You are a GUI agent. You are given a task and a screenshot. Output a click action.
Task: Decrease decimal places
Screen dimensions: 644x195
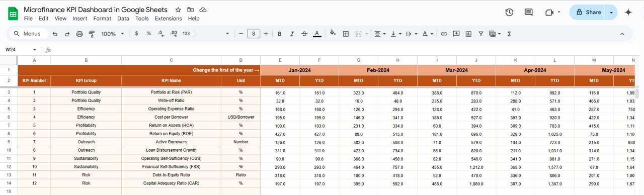click(161, 34)
